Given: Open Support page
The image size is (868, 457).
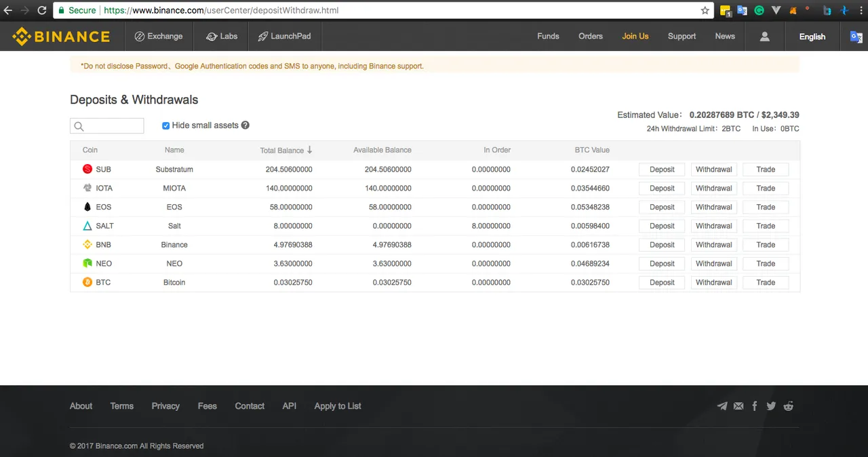Looking at the screenshot, I should click(682, 36).
